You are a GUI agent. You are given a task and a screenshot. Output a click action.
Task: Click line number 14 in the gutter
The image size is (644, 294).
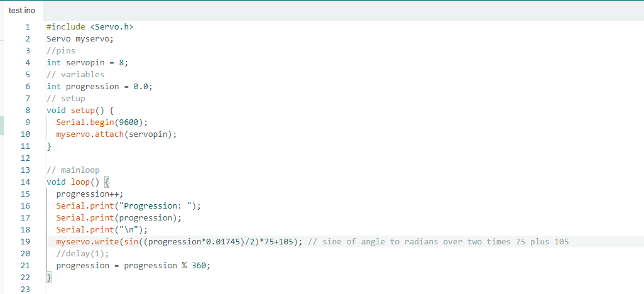click(26, 182)
